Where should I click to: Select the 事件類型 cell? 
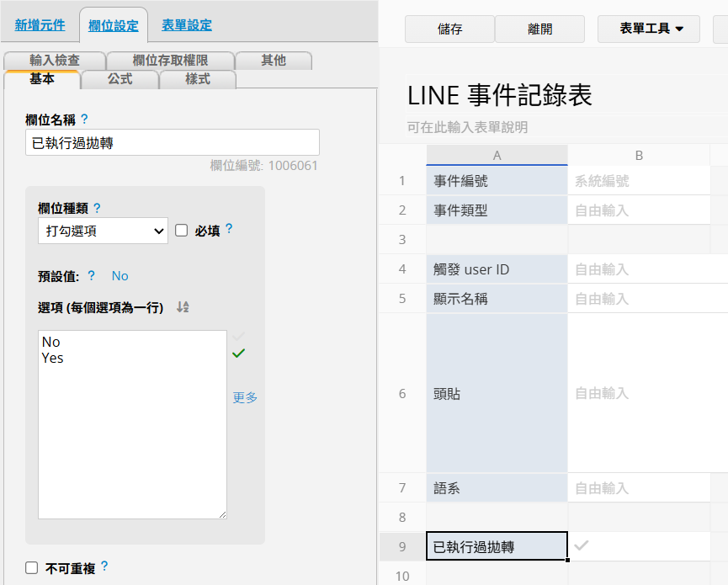point(497,210)
